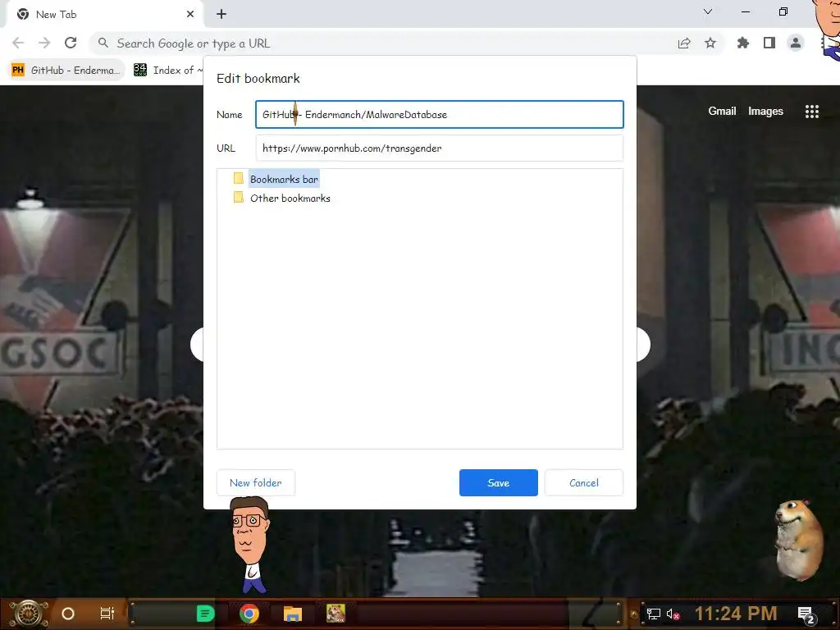Click the search magnifier icon in address bar
Image resolution: width=840 pixels, height=630 pixels.
pos(103,43)
